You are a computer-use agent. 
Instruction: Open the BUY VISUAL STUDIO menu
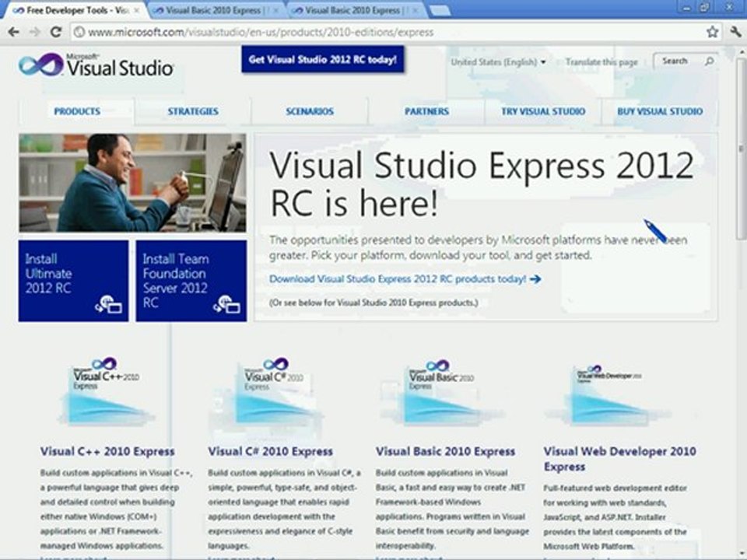coord(660,111)
